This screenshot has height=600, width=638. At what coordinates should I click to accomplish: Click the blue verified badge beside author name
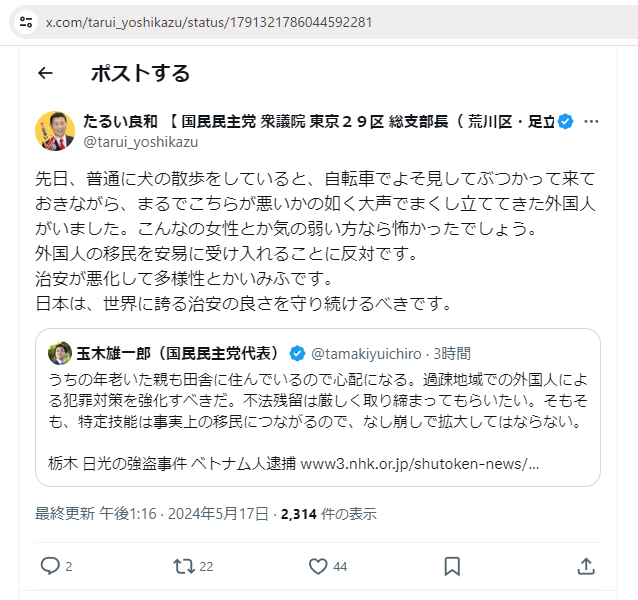point(565,122)
